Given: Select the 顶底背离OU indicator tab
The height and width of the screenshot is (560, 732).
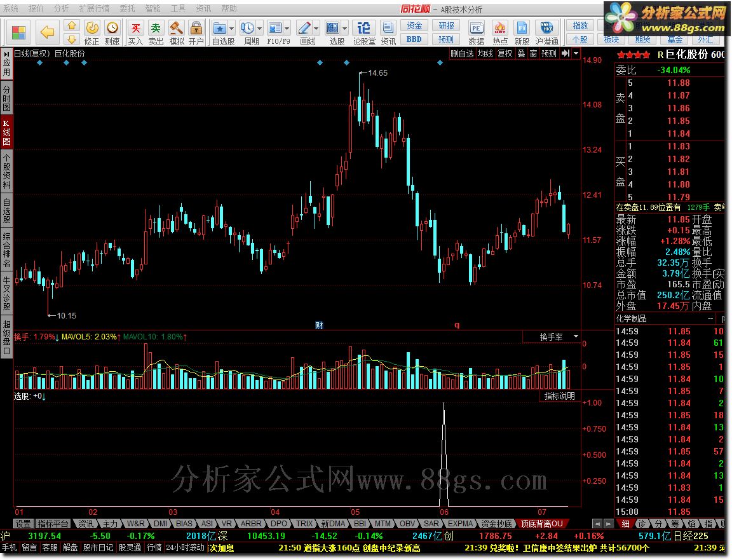Looking at the screenshot, I should 541,524.
